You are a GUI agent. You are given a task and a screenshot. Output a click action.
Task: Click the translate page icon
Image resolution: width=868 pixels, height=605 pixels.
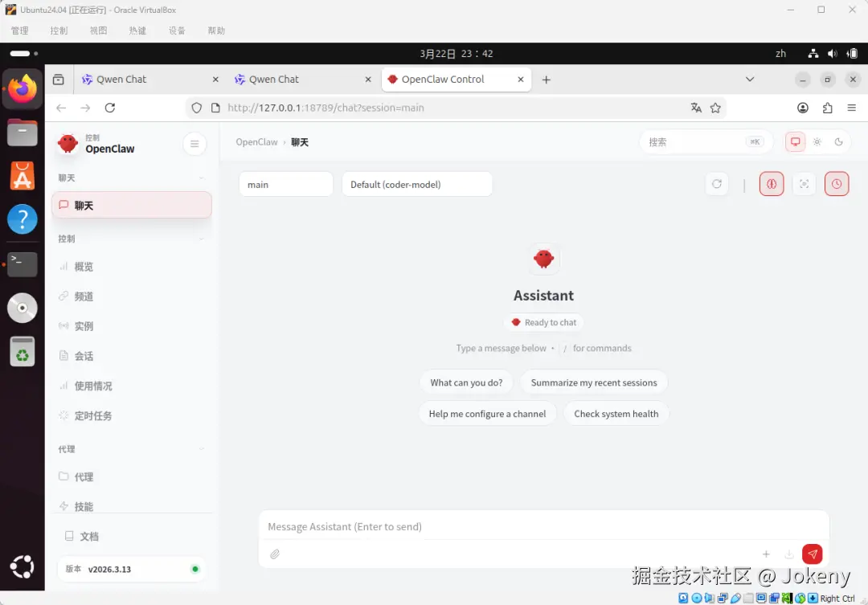696,108
